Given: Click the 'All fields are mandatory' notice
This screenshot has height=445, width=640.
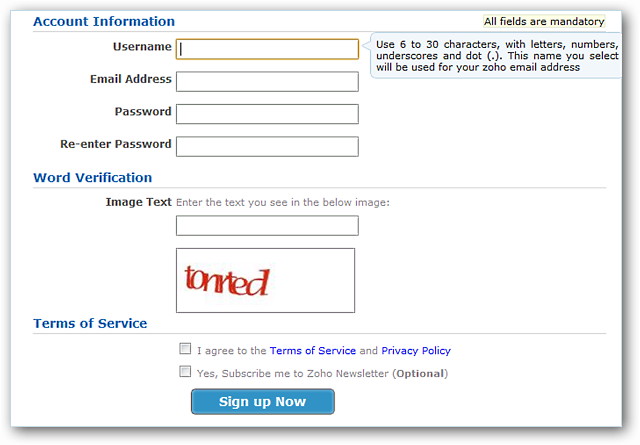Looking at the screenshot, I should [544, 21].
